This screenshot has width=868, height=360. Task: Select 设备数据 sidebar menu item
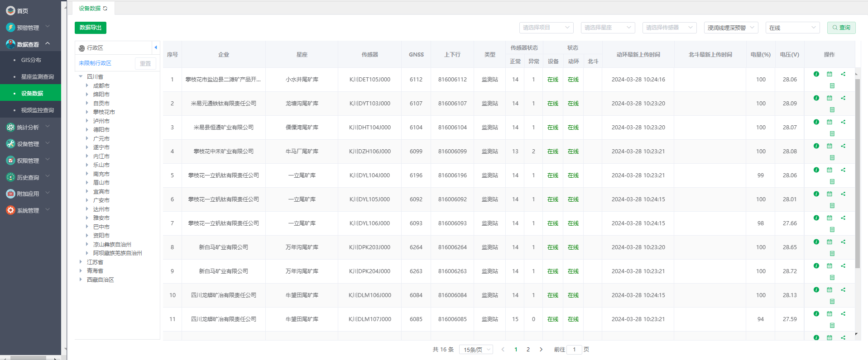click(x=30, y=93)
